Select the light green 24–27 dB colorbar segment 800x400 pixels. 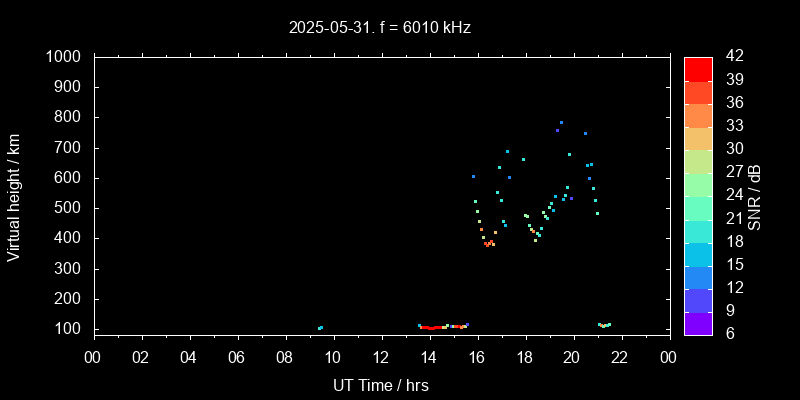pos(698,184)
